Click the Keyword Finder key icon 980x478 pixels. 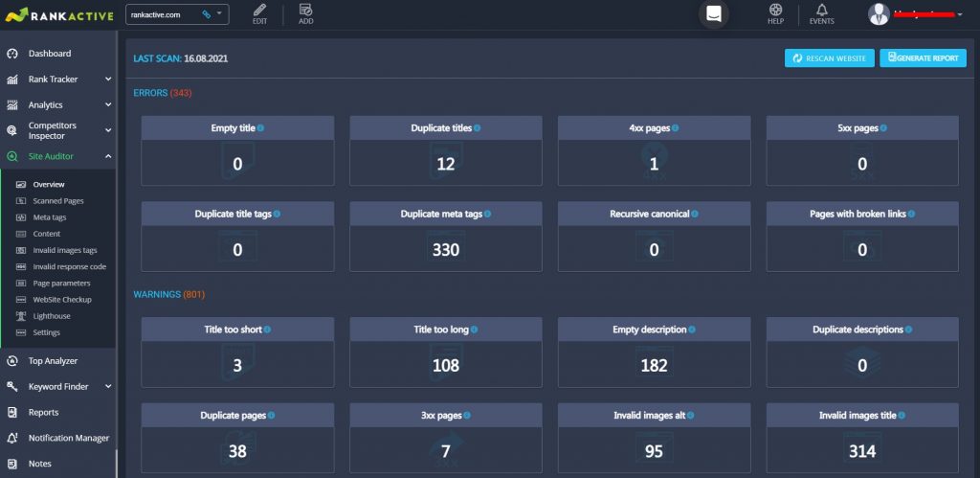pos(11,387)
